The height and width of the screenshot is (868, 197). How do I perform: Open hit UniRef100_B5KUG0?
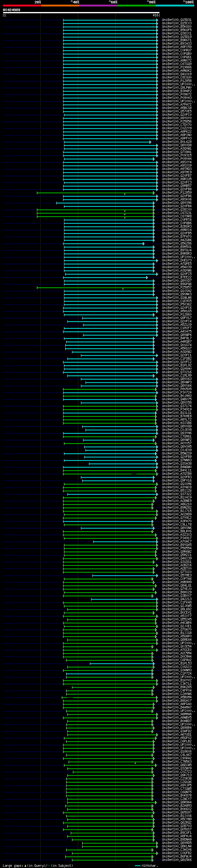177,26
